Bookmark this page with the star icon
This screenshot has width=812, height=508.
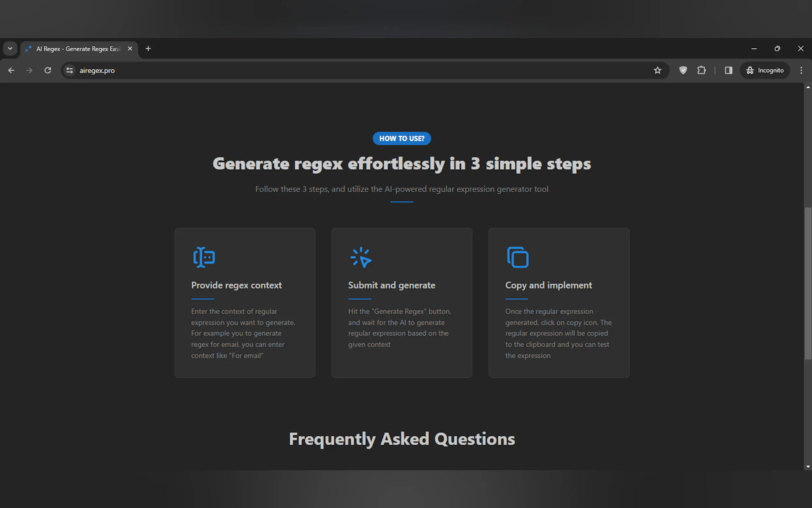(x=657, y=70)
